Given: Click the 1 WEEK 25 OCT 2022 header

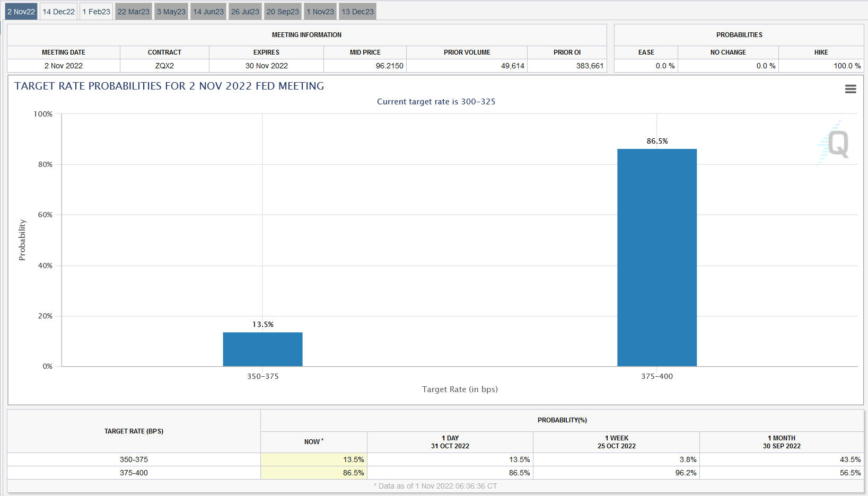Looking at the screenshot, I should 617,442.
